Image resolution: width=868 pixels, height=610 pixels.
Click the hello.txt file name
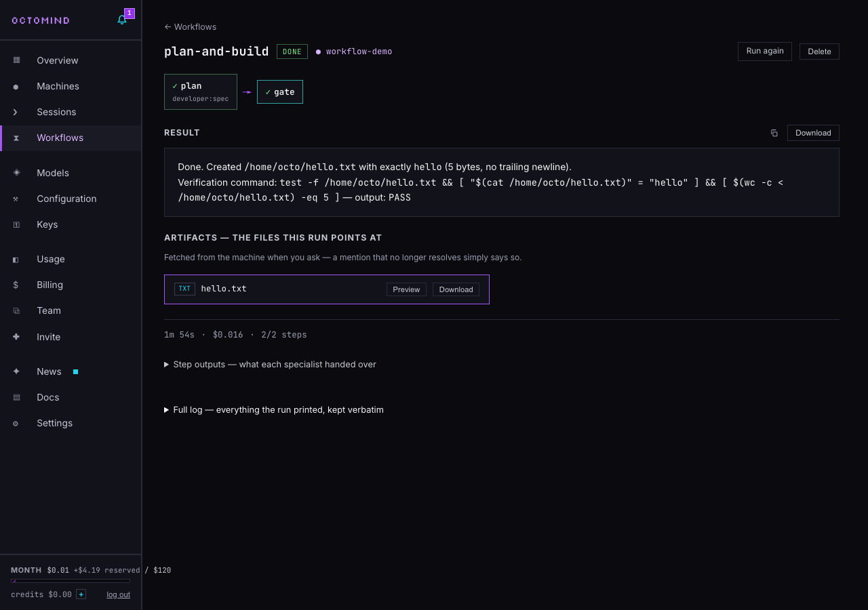click(224, 289)
